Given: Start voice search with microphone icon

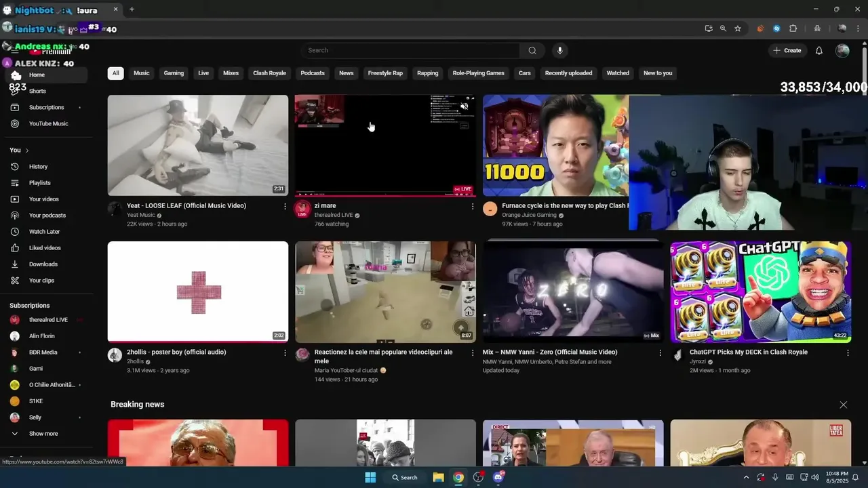Looking at the screenshot, I should click(559, 50).
